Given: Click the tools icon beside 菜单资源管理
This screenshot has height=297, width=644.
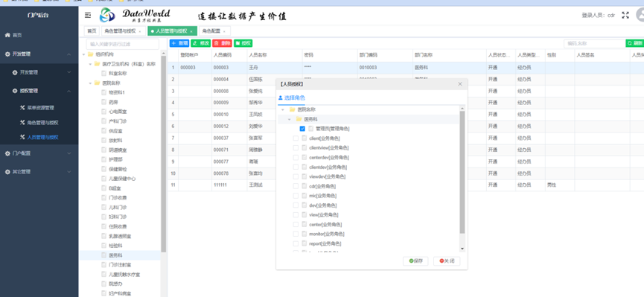Looking at the screenshot, I should (x=22, y=108).
